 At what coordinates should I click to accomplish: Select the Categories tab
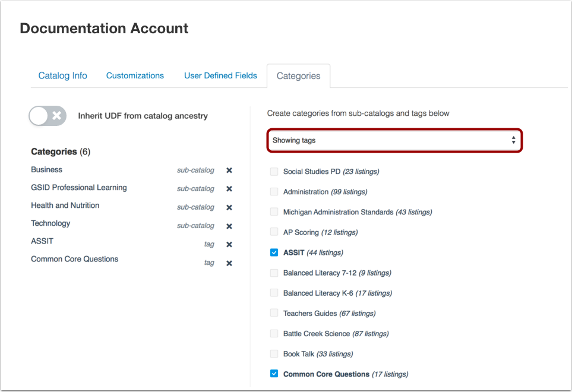(298, 76)
